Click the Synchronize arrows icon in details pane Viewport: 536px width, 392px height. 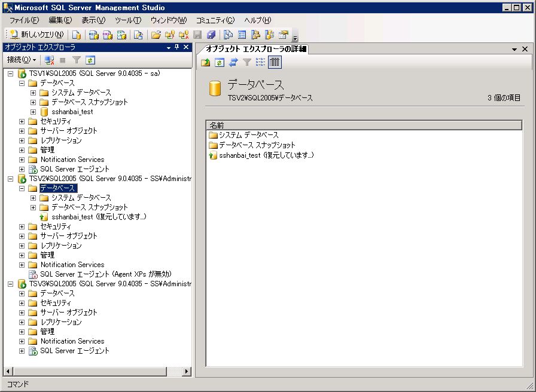pos(233,62)
